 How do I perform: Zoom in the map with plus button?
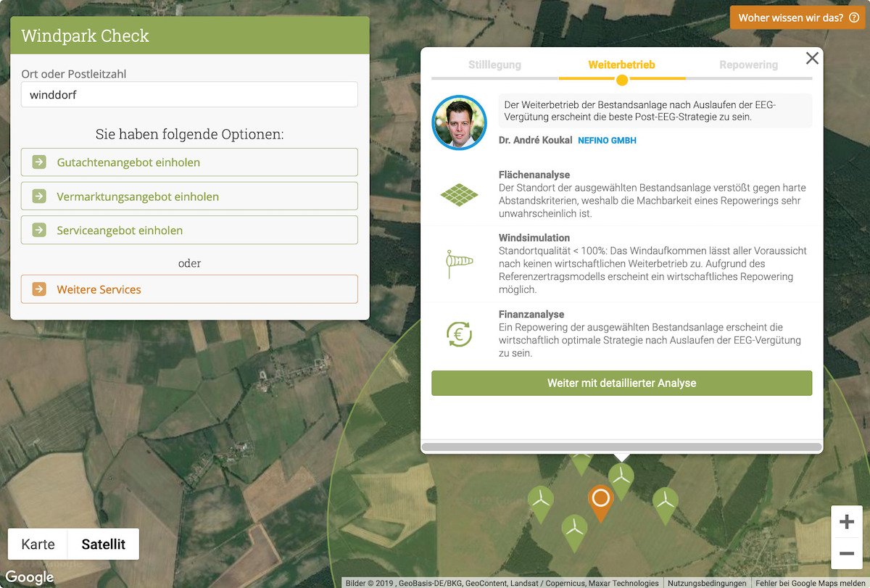pos(846,522)
